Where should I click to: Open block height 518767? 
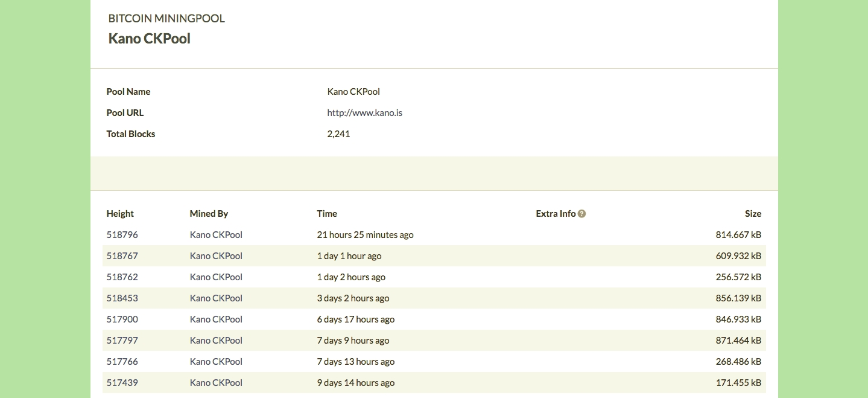(122, 256)
